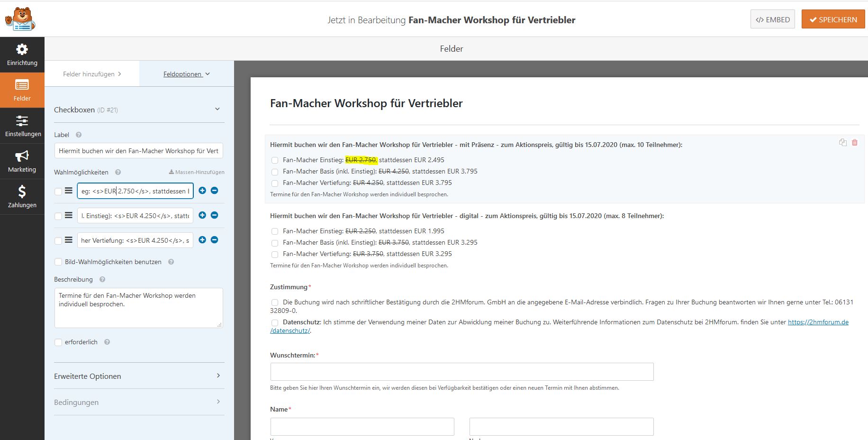Screen dimensions: 868x440
Task: Click the help icon next to Wahlmöglichkeiten
Action: 118,172
